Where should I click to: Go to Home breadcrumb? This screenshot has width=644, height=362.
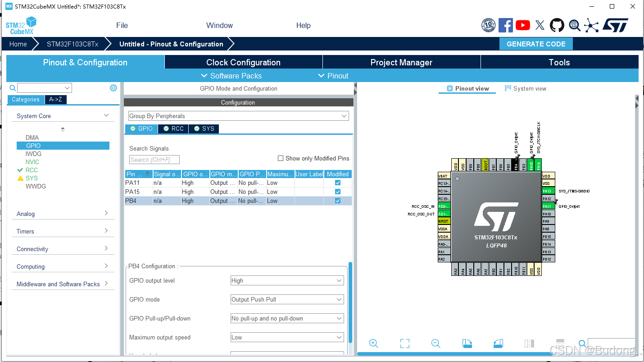(x=18, y=44)
